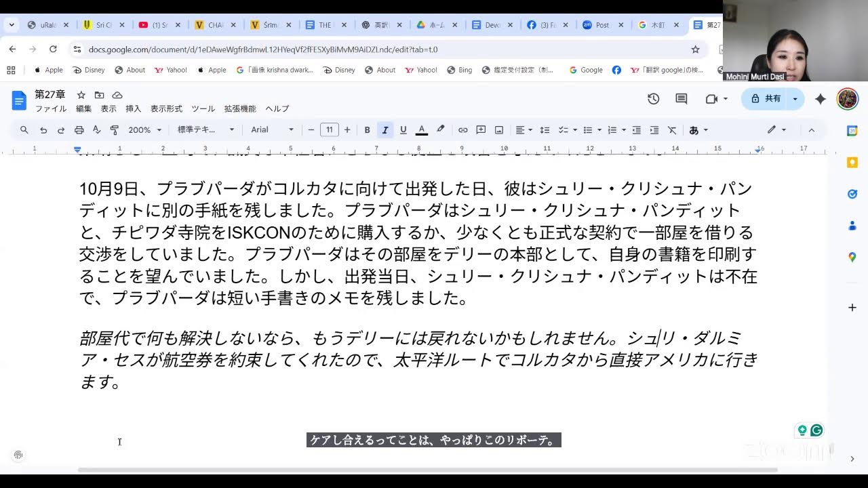
Task: Toggle bold formatting
Action: [x=367, y=130]
